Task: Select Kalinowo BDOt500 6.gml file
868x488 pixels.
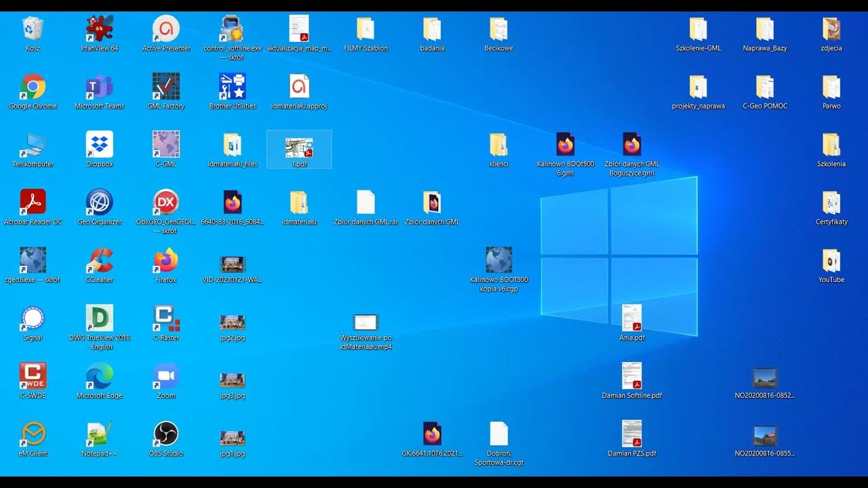Action: click(x=565, y=145)
